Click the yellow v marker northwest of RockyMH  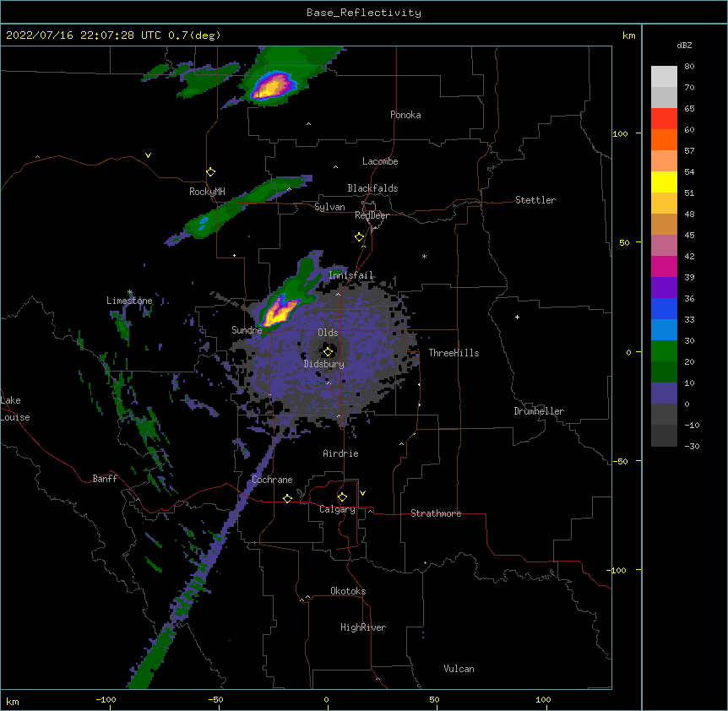pos(148,155)
